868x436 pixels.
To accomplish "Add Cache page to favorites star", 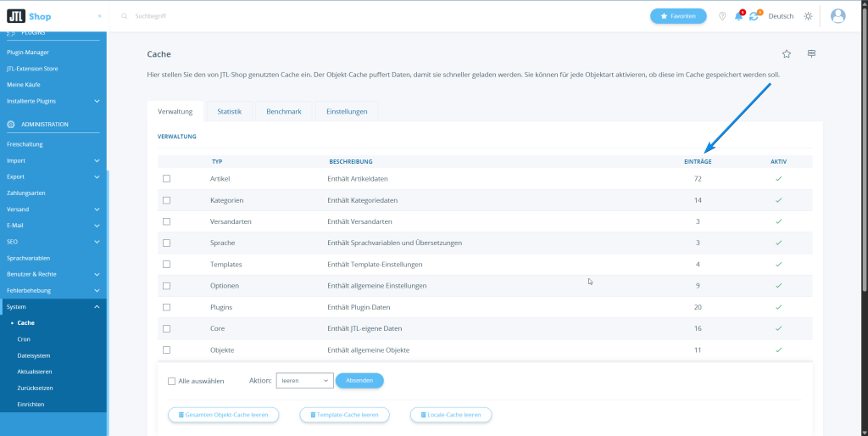I will pyautogui.click(x=787, y=53).
